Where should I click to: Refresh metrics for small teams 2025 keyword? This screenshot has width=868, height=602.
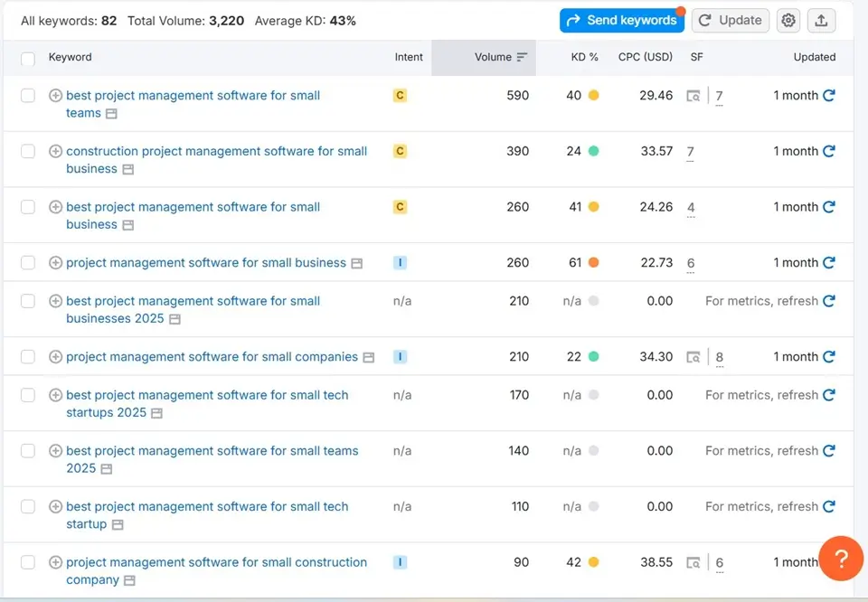tap(829, 451)
